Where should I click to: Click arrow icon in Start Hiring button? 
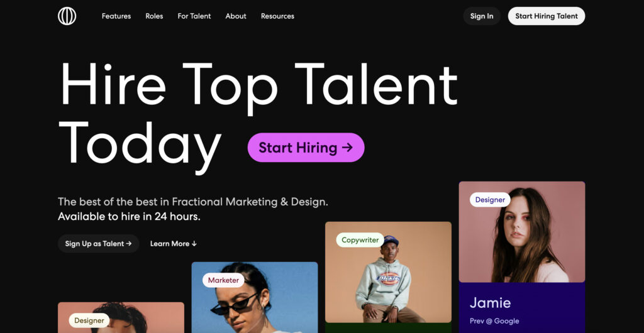[x=347, y=147]
